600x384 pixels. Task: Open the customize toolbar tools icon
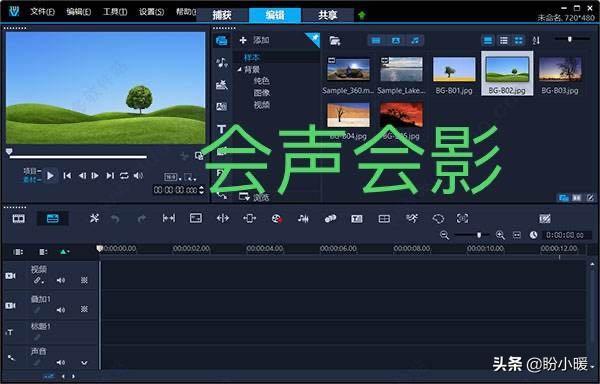(94, 219)
